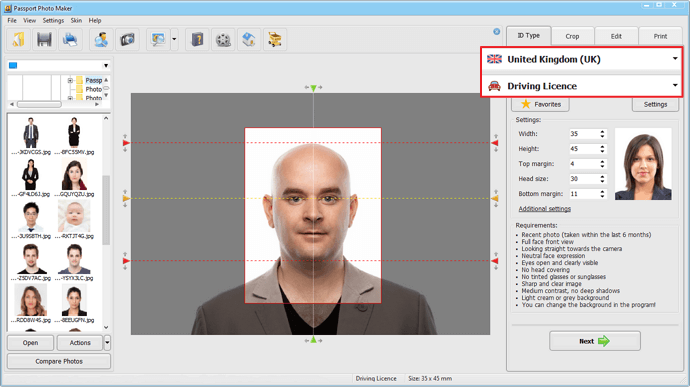
Task: Switch to the Print tab
Action: pyautogui.click(x=660, y=36)
